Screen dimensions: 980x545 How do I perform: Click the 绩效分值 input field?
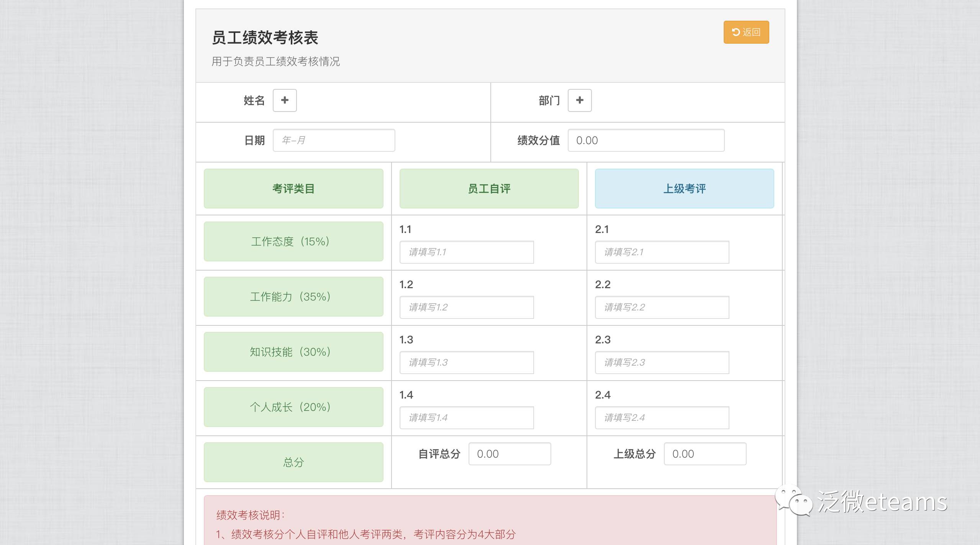[646, 140]
